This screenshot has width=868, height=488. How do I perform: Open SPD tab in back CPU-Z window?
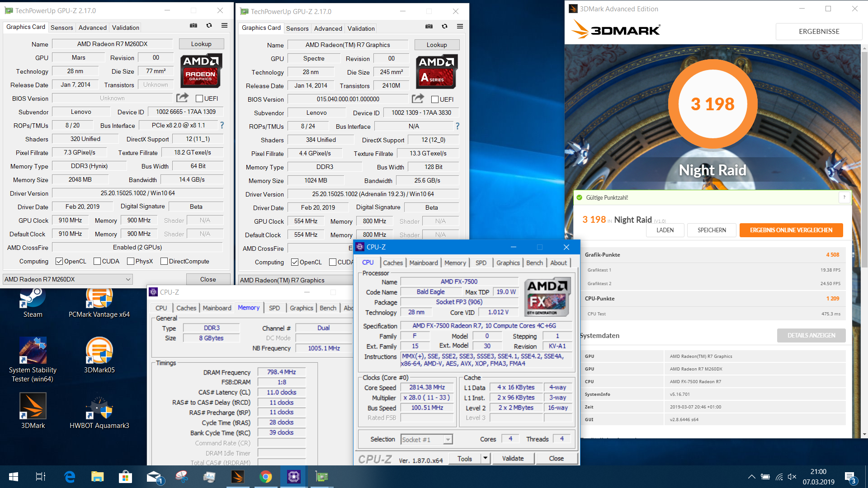pos(274,308)
